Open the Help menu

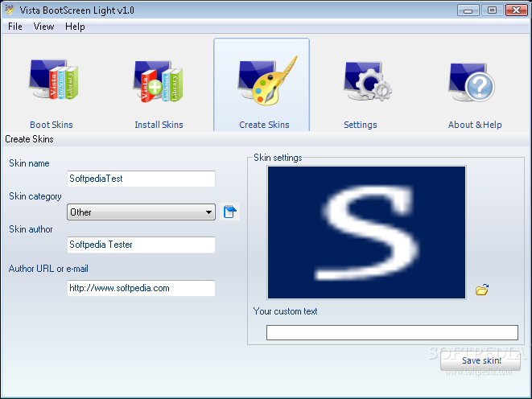(x=75, y=27)
